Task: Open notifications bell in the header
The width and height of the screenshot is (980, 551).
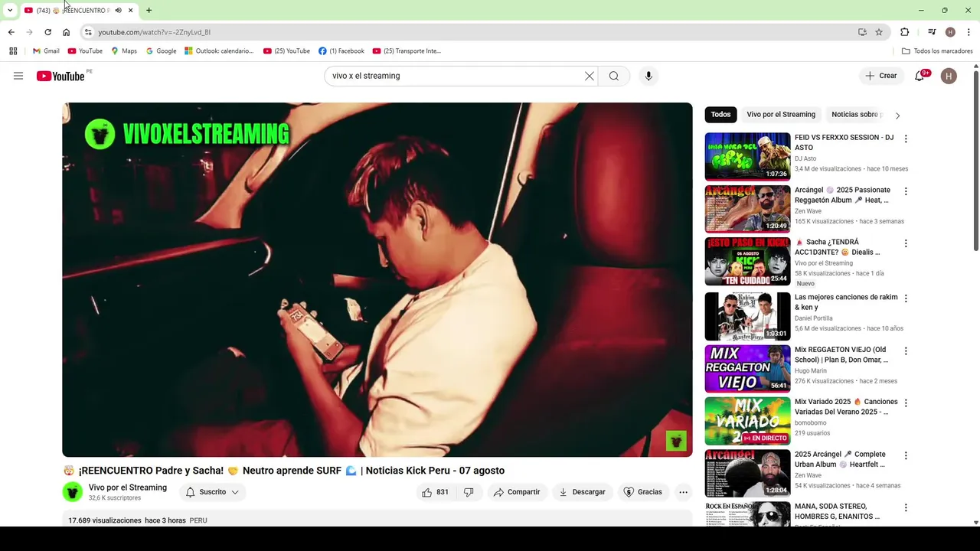Action: pos(920,76)
